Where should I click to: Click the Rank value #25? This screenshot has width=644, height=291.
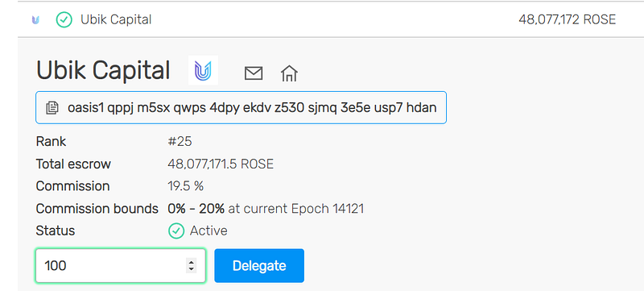pos(180,142)
